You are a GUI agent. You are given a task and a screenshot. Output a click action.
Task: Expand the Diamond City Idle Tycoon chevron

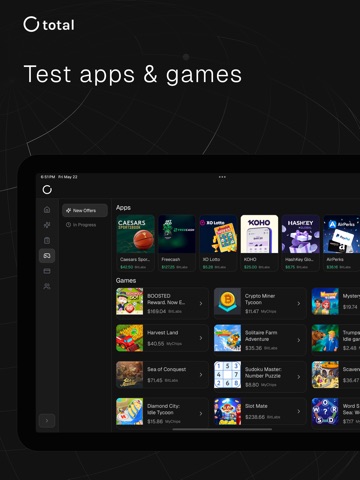201,413
